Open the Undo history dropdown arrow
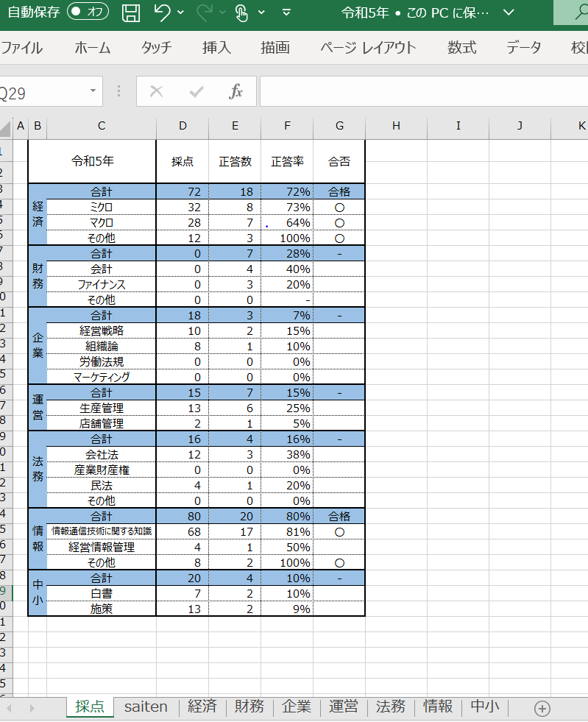 coord(180,13)
